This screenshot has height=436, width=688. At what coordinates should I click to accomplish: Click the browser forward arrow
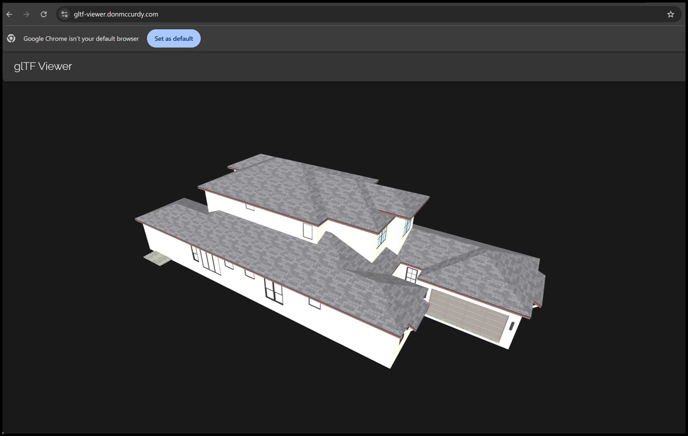pyautogui.click(x=26, y=14)
